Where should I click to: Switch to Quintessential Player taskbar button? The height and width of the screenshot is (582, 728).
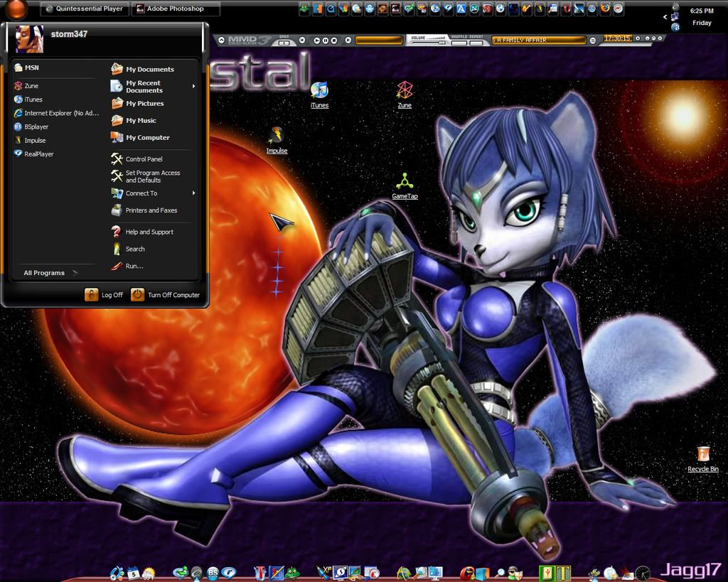click(85, 9)
